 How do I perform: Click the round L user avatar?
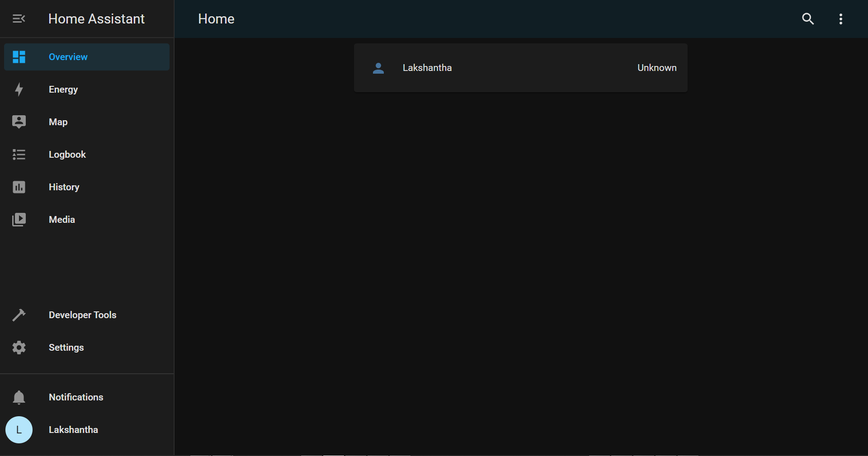point(19,430)
